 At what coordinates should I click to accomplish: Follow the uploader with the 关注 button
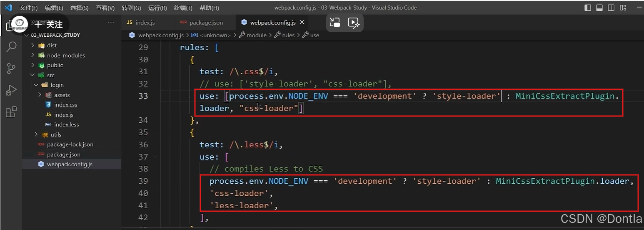(x=48, y=24)
